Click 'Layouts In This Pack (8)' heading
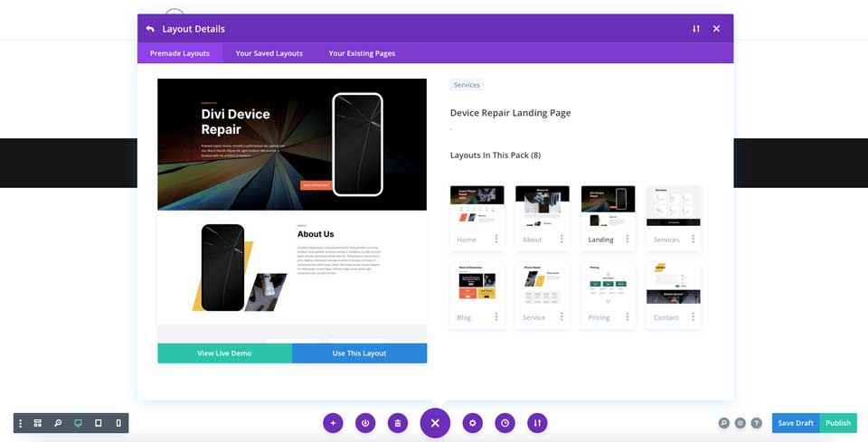 click(495, 155)
